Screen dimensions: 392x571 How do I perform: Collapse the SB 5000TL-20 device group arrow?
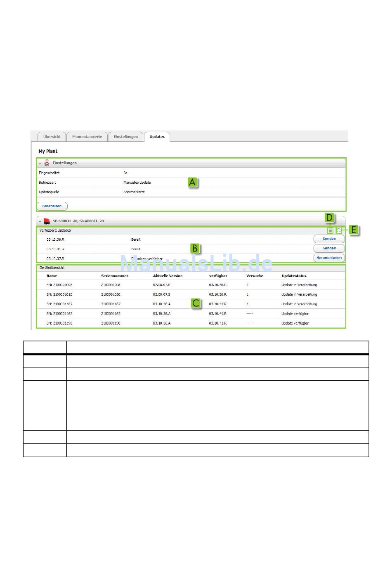(40, 221)
